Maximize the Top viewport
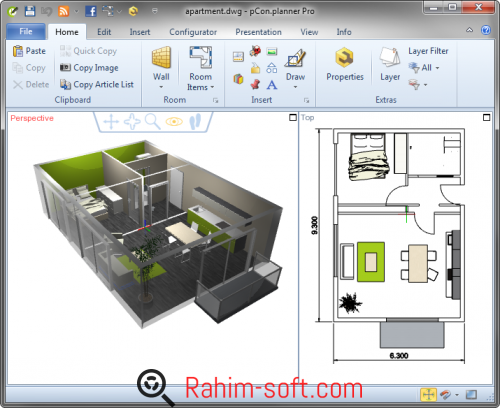Image resolution: width=500 pixels, height=408 pixels. (x=486, y=118)
